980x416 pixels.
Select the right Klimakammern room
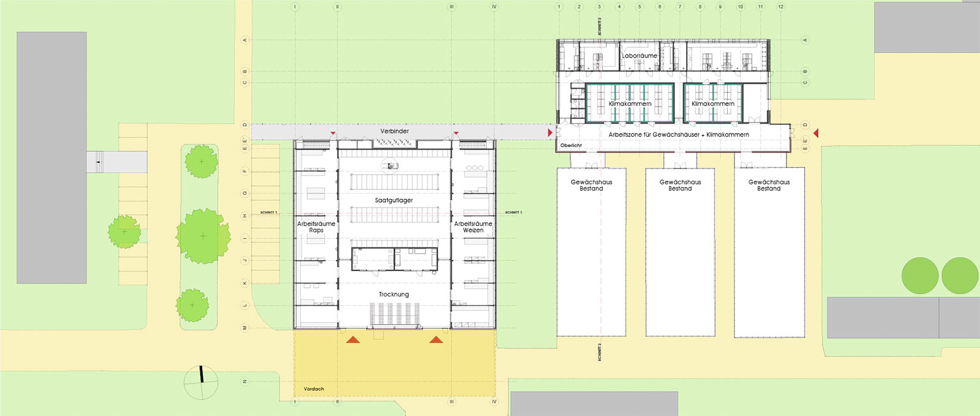click(712, 104)
